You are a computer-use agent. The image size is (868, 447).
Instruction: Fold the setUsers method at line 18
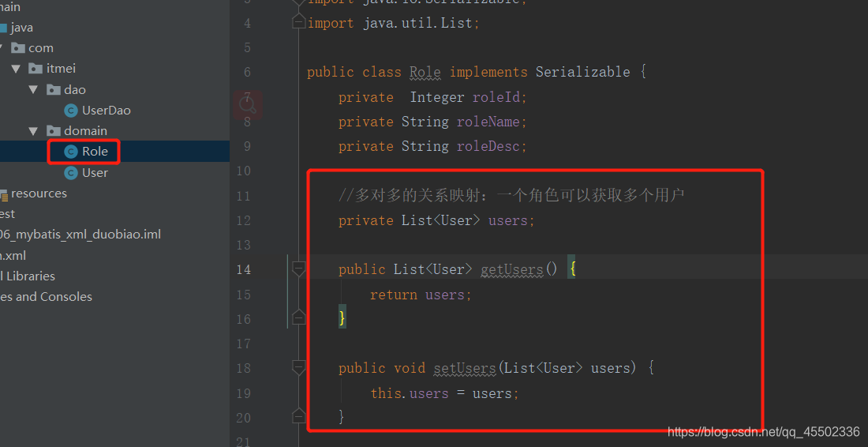pyautogui.click(x=298, y=368)
